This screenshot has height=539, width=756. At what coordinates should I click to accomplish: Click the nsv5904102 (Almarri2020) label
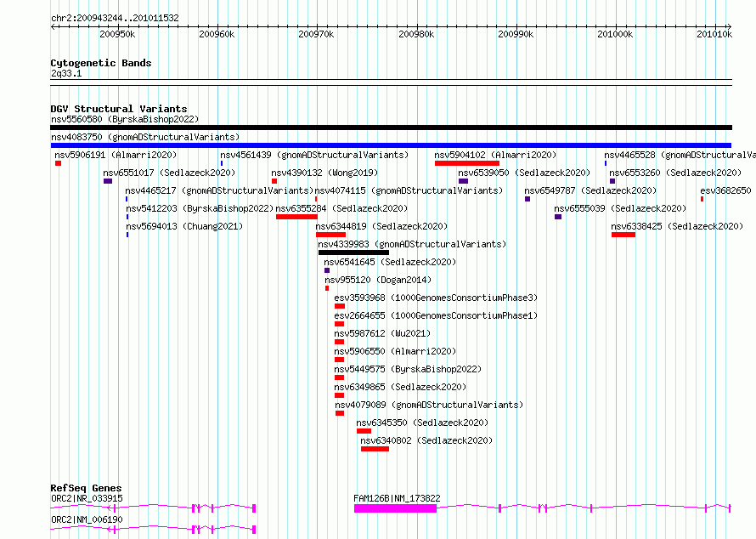point(495,155)
